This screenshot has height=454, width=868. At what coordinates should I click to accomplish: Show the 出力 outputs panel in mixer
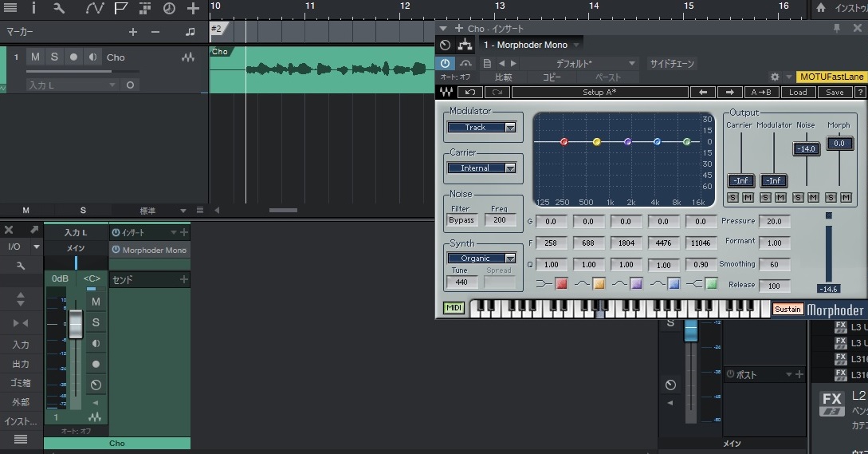click(x=21, y=364)
